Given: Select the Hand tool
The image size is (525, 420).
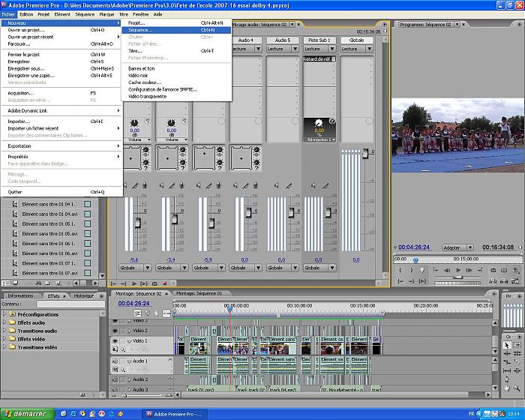Looking at the screenshot, I should click(506, 388).
